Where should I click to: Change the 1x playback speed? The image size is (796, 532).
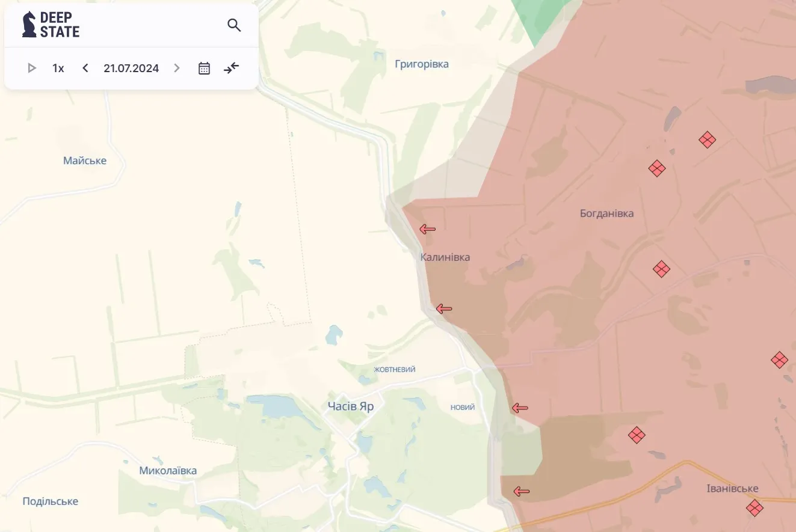pos(58,68)
